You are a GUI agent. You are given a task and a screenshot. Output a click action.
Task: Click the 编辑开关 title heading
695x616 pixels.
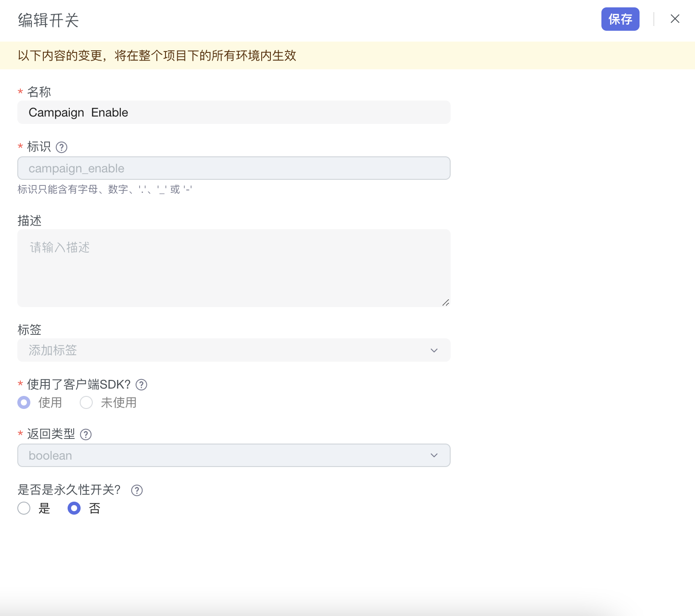[48, 20]
